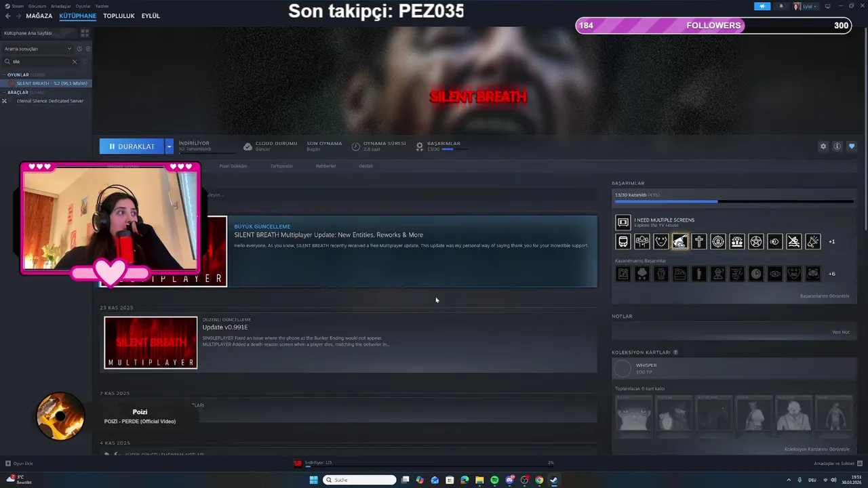Switch to the MAĞAZA tab
Screen dimensions: 868x488
pos(39,16)
